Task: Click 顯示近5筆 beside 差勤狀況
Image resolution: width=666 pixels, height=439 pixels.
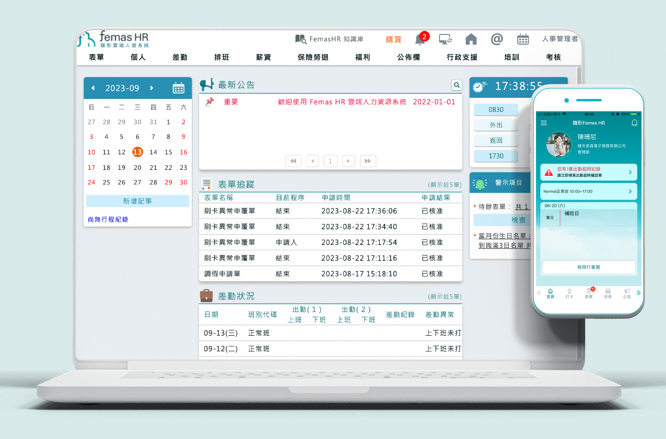Action: click(445, 296)
